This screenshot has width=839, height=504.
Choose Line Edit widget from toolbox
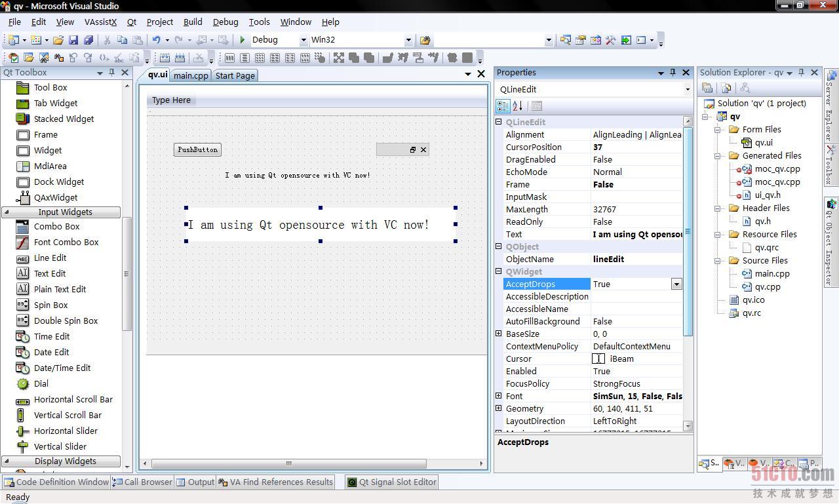[50, 258]
